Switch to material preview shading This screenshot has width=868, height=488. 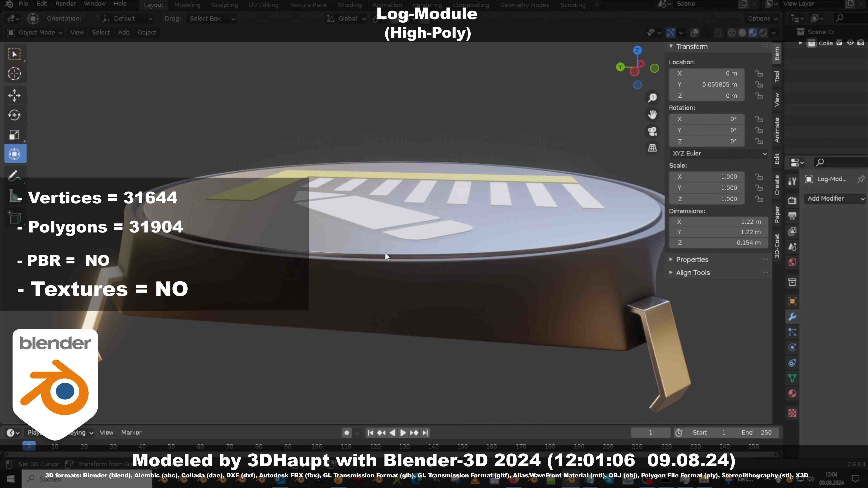coord(752,33)
